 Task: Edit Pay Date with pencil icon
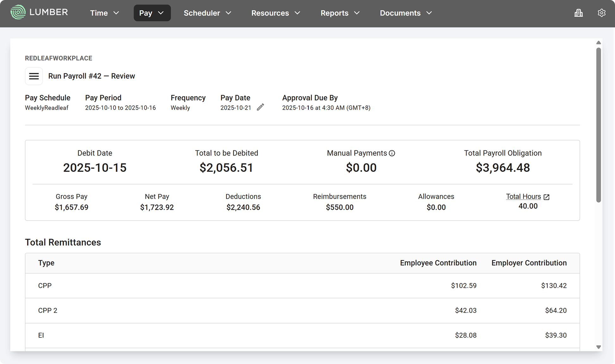(260, 107)
